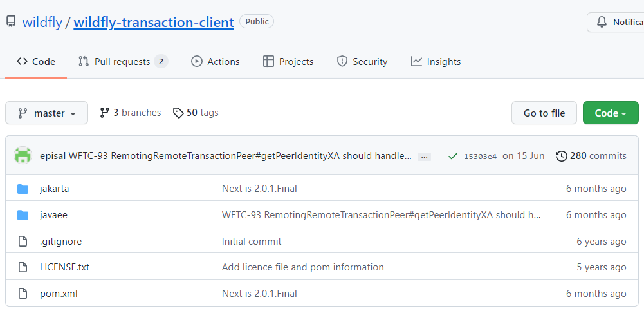Screen dimensions: 644x313
Task: Click 6 years ago in .gitignore row
Action: 602,242
